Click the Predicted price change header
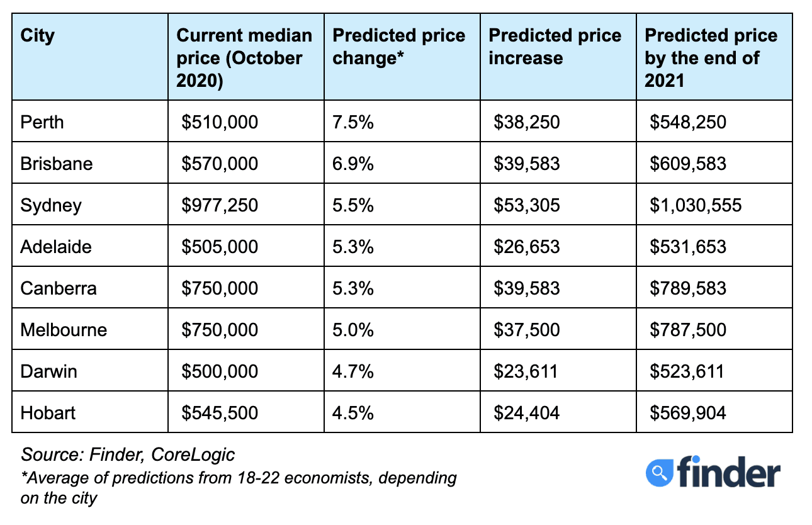812x525 pixels. click(x=399, y=47)
